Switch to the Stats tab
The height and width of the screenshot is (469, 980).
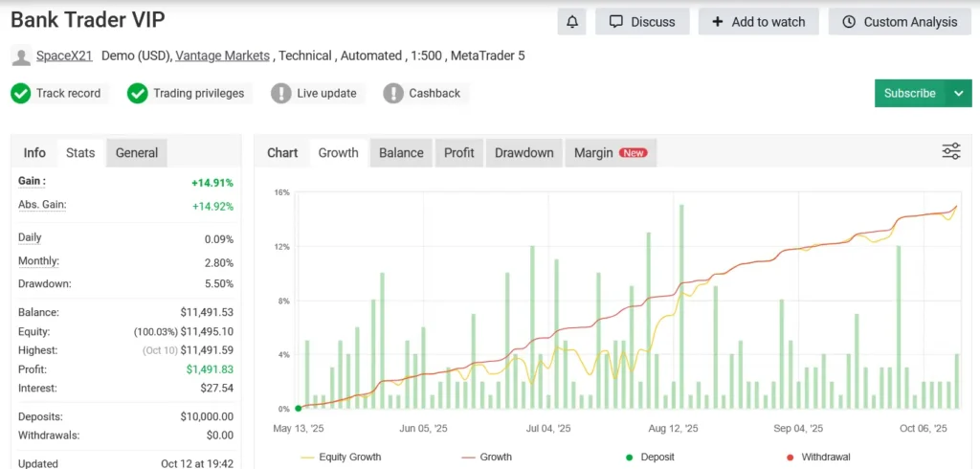point(80,153)
